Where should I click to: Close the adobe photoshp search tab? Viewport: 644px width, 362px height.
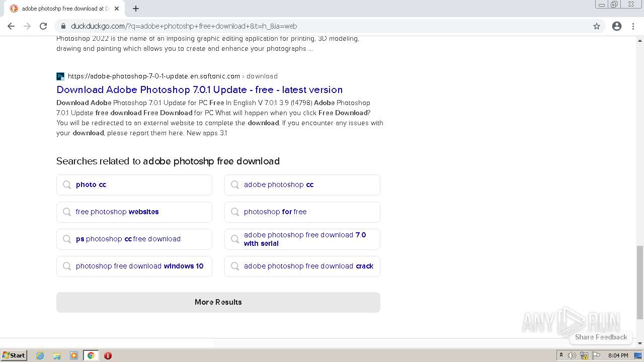[117, 9]
